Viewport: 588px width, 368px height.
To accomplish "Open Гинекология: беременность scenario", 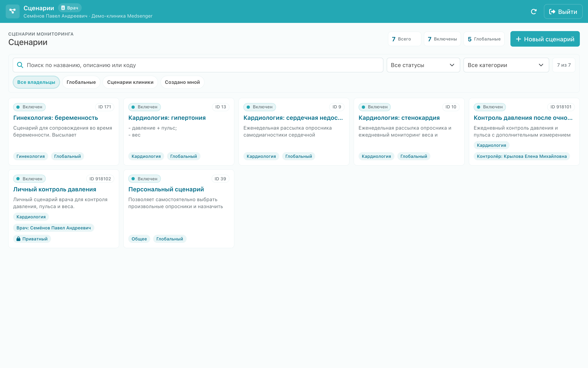I will [x=56, y=118].
